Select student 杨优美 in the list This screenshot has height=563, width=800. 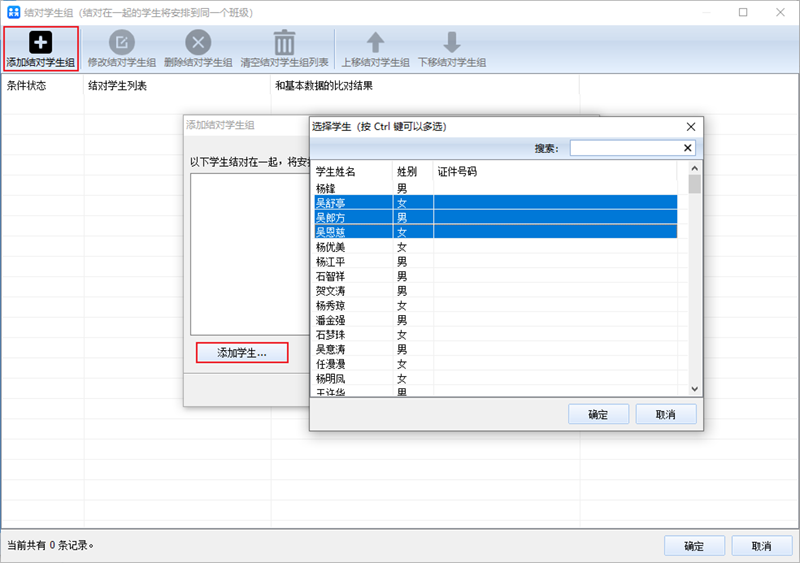331,247
